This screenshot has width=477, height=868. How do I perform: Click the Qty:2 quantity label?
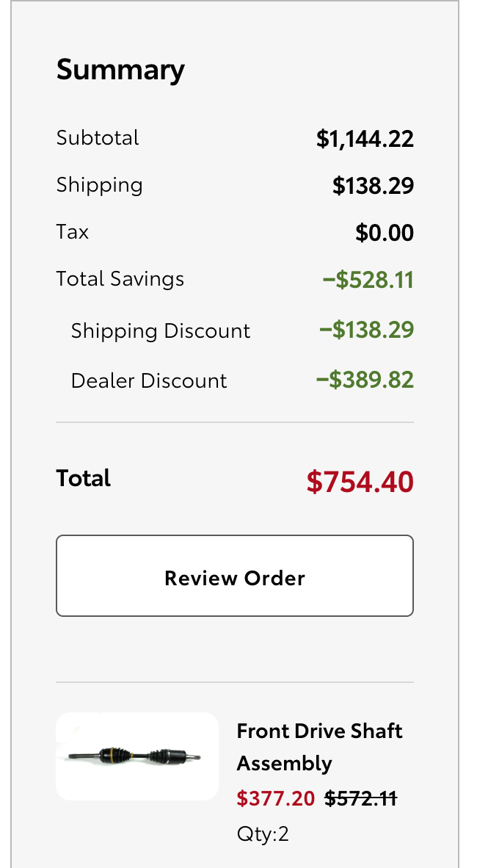pos(263,833)
